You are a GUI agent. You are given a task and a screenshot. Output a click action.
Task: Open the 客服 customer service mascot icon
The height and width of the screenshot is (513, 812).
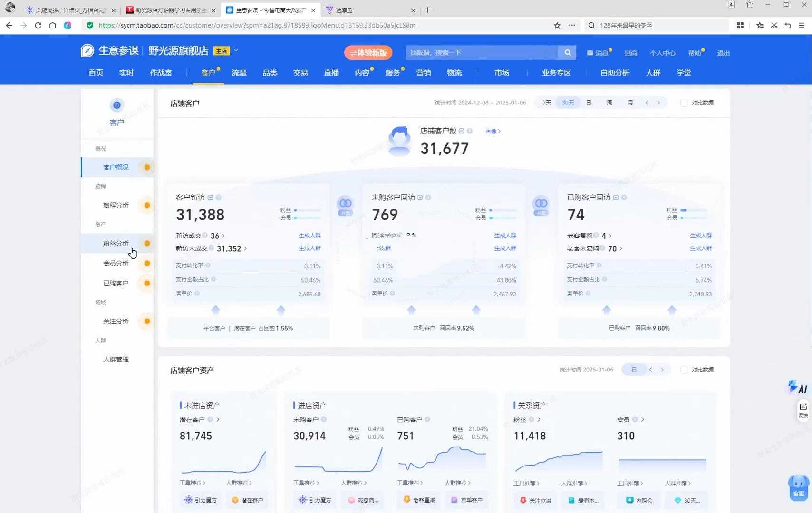(x=798, y=487)
